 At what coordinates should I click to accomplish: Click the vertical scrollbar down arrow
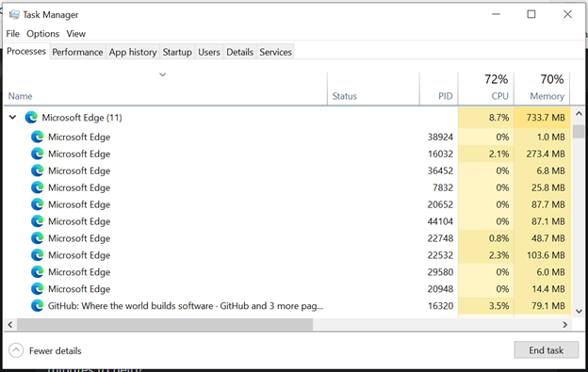coord(579,311)
